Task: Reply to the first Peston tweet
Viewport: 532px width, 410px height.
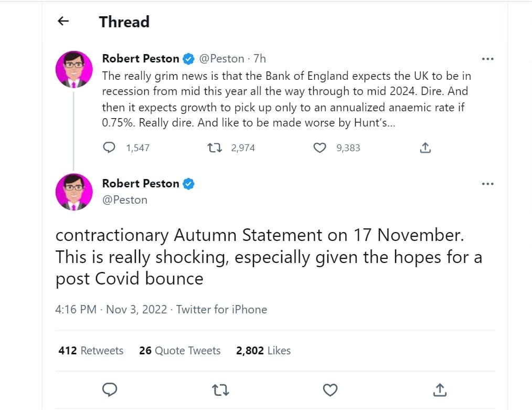Action: coord(109,148)
